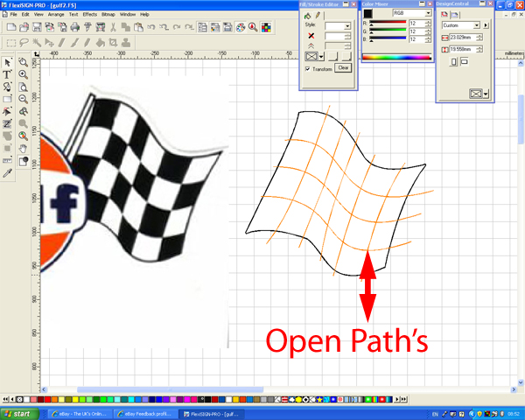Select the node edit points tool
This screenshot has height=420, width=525.
7,111
